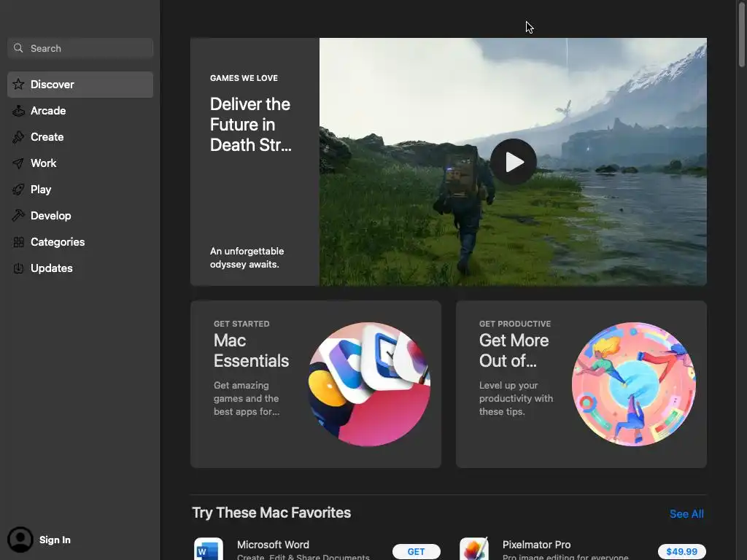Open the Get More Out of story
This screenshot has width=747, height=560.
pyautogui.click(x=581, y=384)
